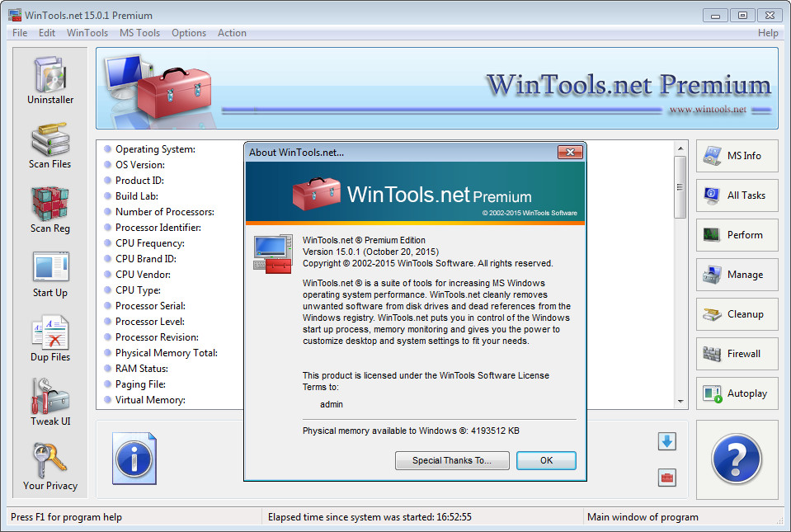Click the Special Thanks To... button
This screenshot has height=532, width=791.
(x=452, y=460)
